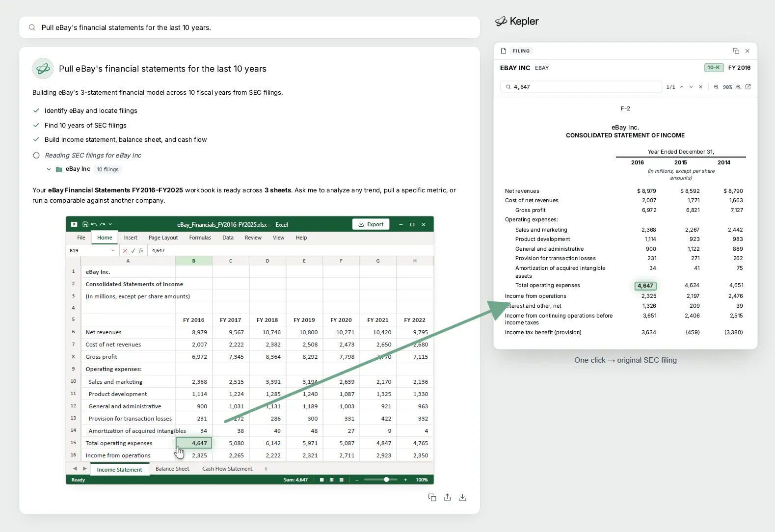Click the 10-K badge in the filing panel
The height and width of the screenshot is (532, 775).
pos(714,68)
